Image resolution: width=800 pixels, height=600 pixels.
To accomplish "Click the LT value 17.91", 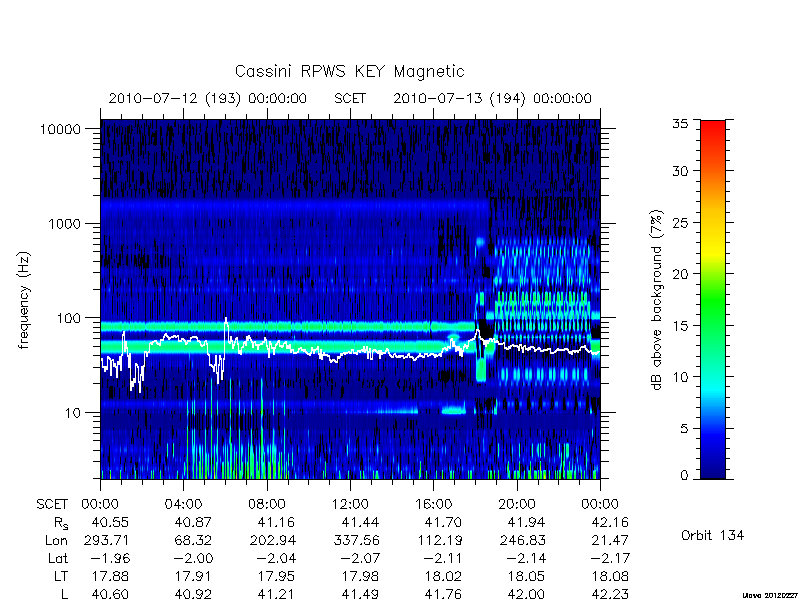I will pos(193,577).
